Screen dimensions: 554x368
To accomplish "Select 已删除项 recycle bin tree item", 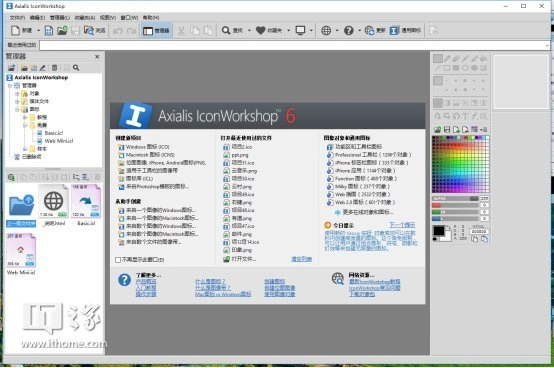I will pos(28,157).
